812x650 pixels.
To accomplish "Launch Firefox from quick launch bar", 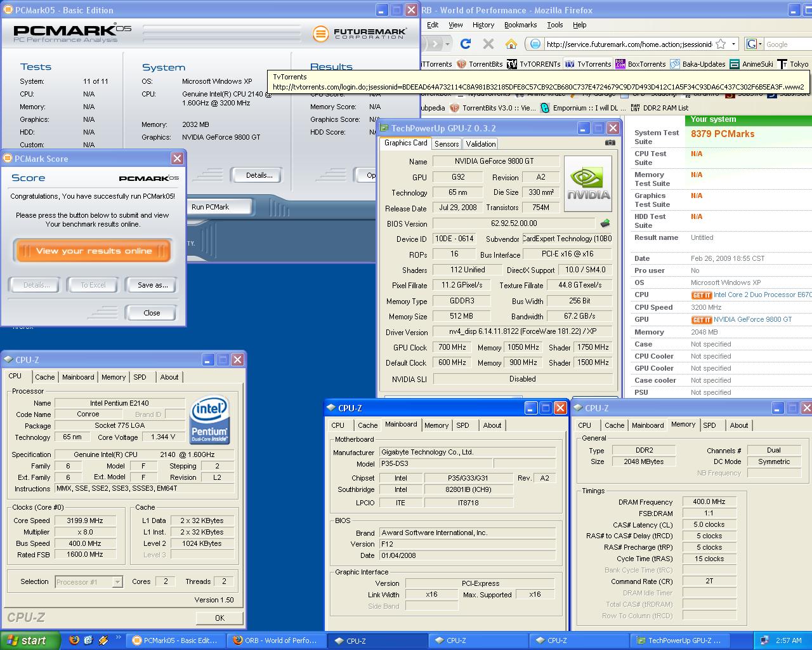I will click(x=74, y=640).
